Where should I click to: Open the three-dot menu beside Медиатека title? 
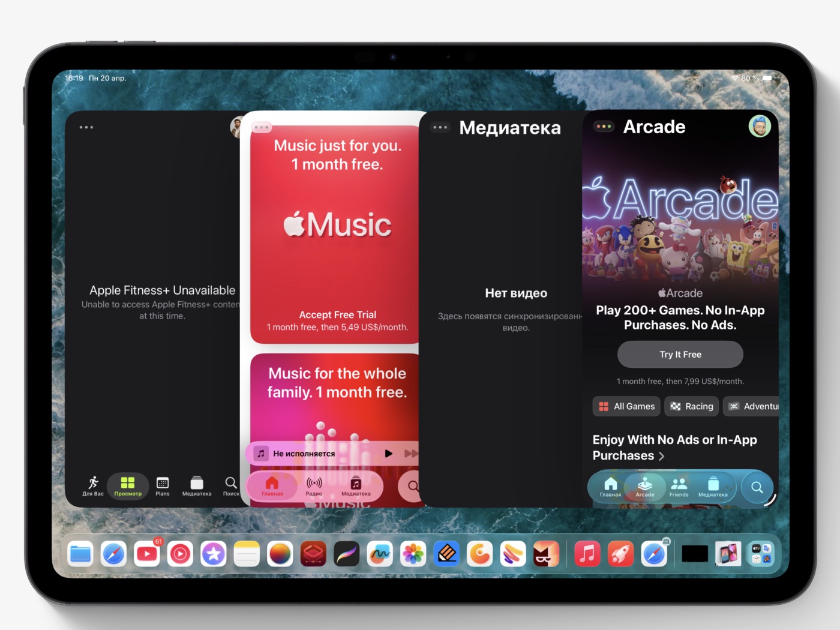click(440, 127)
